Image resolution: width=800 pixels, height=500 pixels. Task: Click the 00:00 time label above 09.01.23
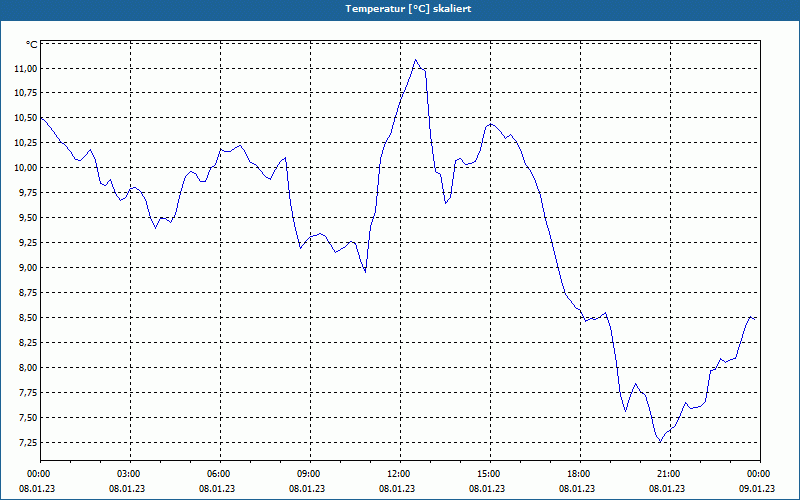pos(761,474)
